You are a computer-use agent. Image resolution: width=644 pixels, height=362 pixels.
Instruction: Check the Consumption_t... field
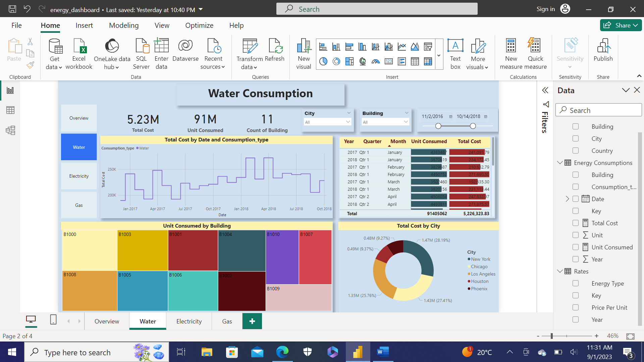[576, 187]
